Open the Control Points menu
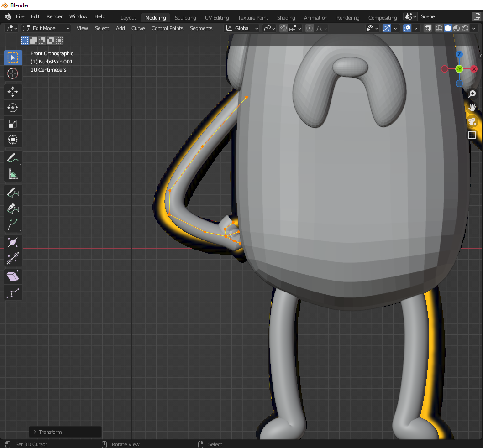 coord(167,29)
